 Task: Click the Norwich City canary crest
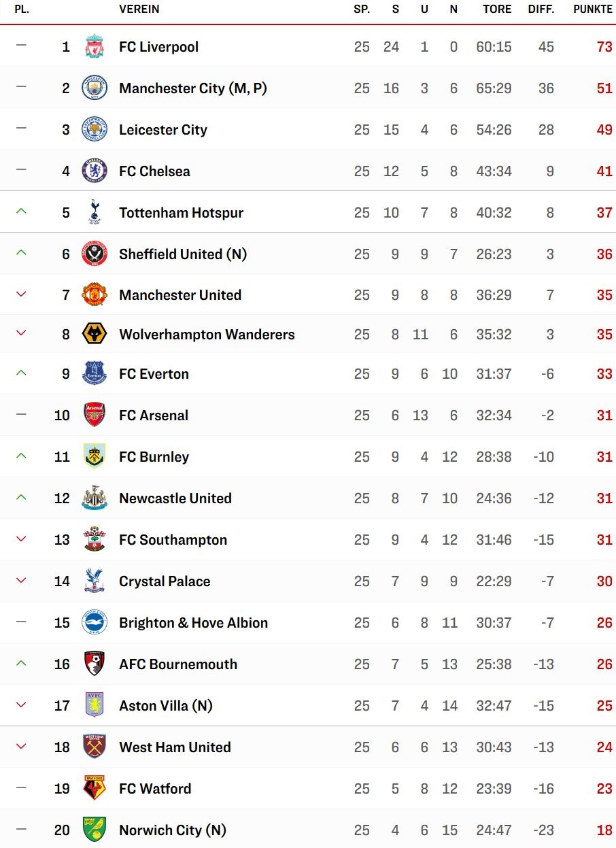[95, 830]
